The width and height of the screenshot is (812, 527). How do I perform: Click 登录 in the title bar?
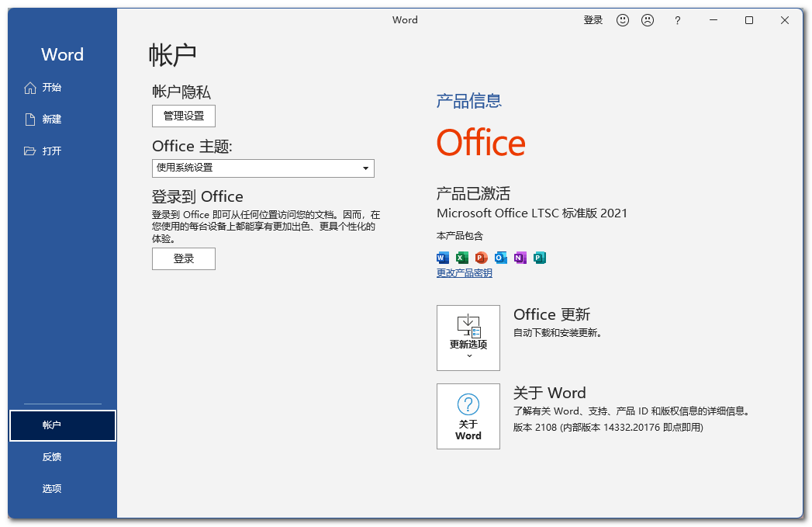click(593, 20)
